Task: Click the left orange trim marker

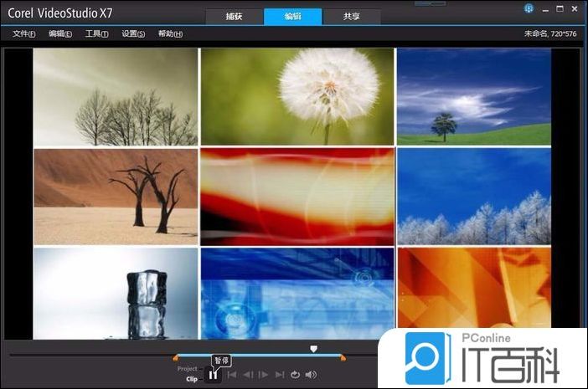Action: click(x=175, y=358)
